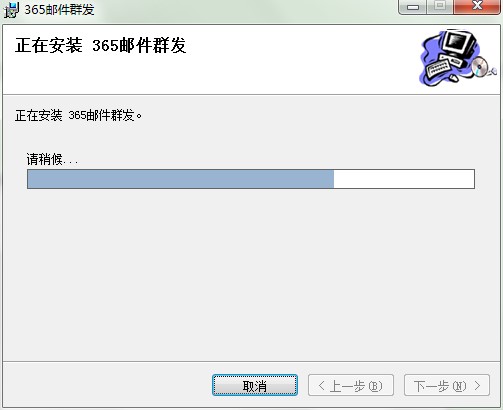Screen dimensions: 503x410
Task: Continue with 下一步(N) button
Action: click(x=447, y=385)
